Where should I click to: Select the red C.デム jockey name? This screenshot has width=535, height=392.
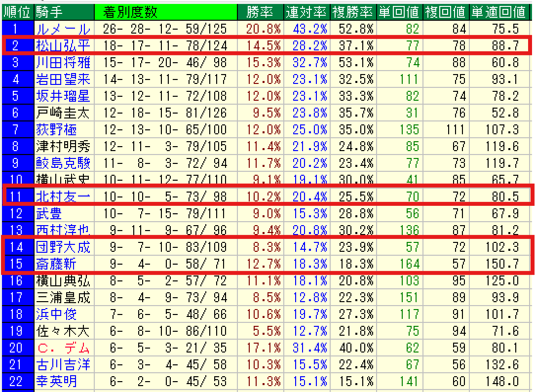[x=64, y=348]
